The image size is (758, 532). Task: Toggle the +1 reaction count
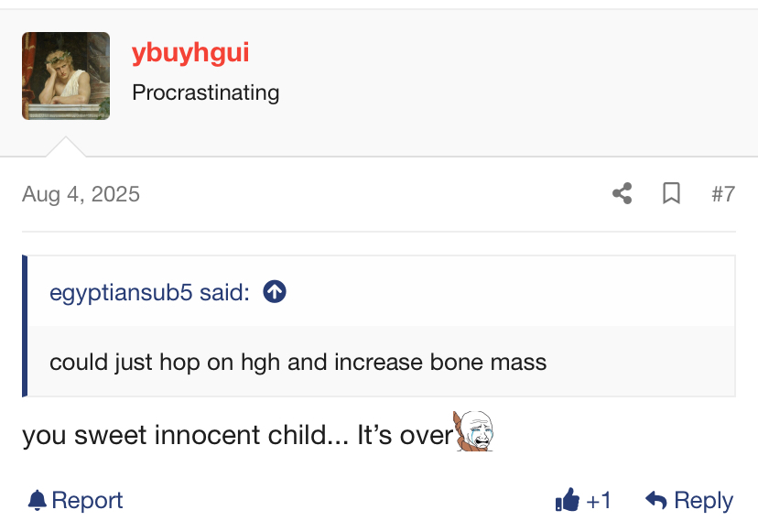coord(599,500)
